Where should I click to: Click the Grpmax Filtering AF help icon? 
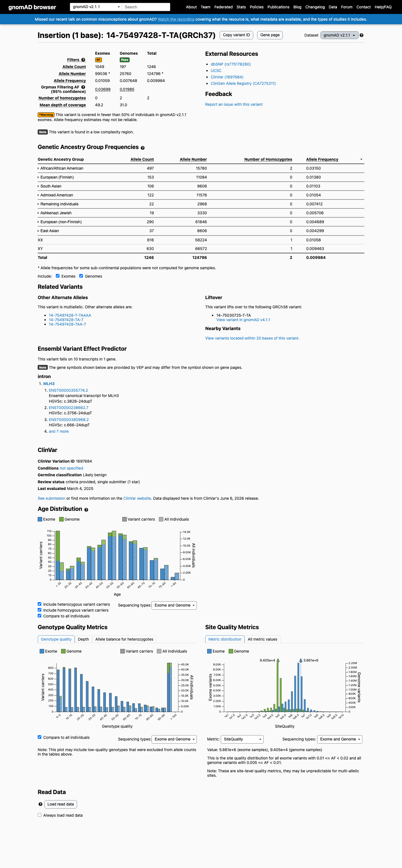click(x=83, y=87)
